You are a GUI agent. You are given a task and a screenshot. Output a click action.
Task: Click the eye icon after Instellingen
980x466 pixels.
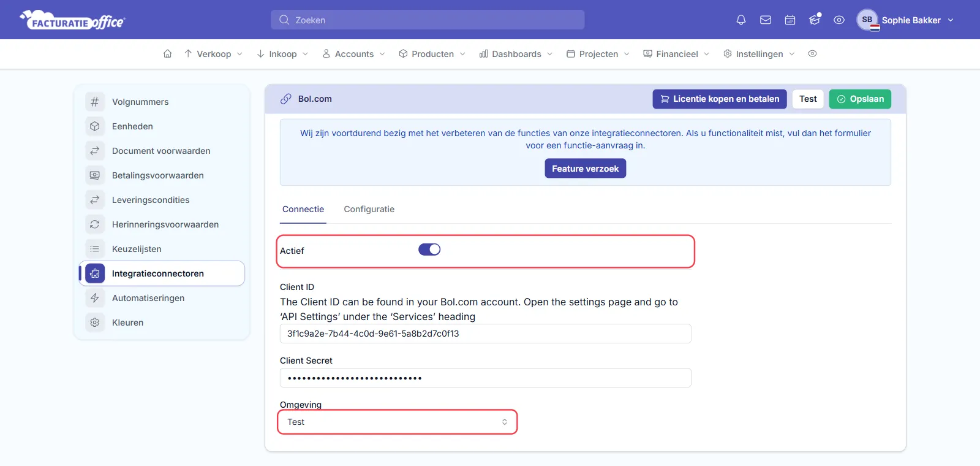point(812,54)
